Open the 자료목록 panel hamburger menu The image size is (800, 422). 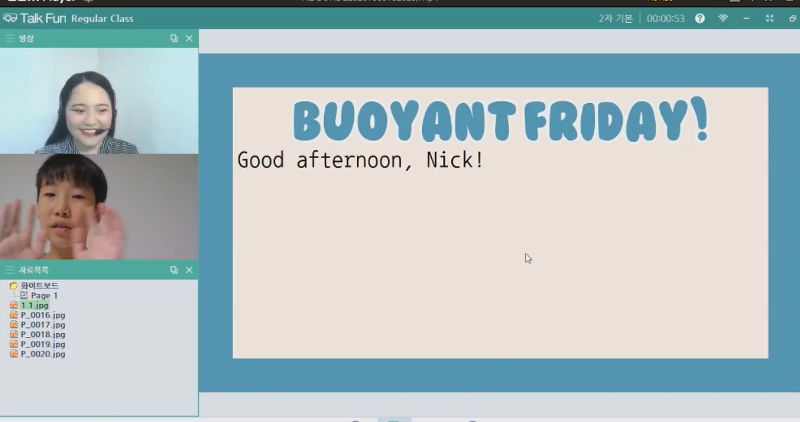click(10, 270)
